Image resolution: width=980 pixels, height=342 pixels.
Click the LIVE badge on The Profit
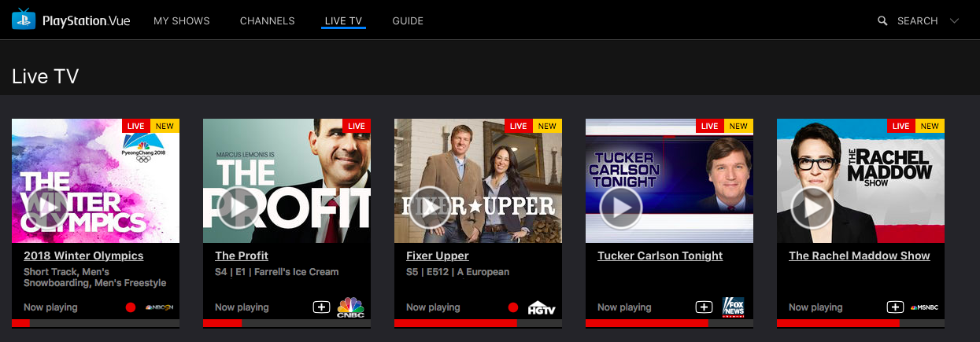pos(357,126)
